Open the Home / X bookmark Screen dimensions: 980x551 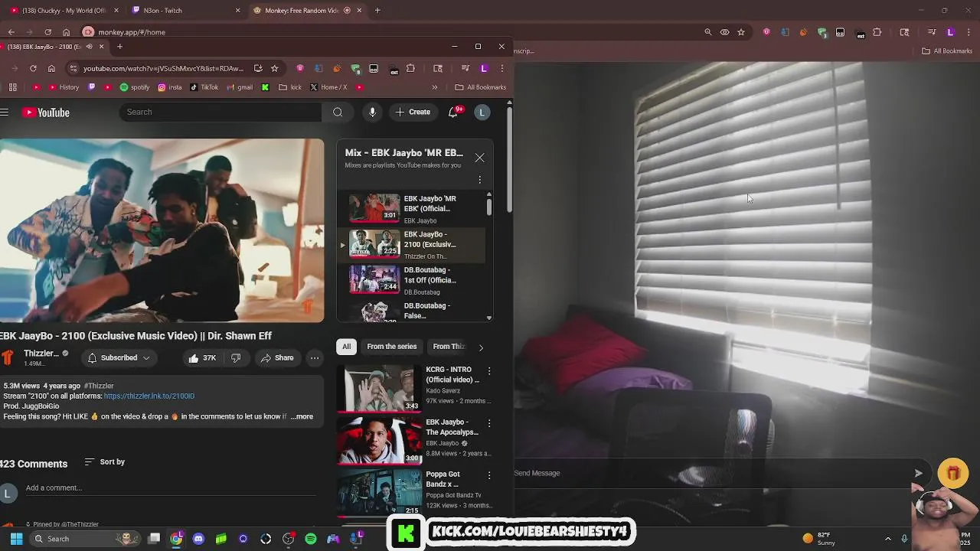click(x=328, y=87)
